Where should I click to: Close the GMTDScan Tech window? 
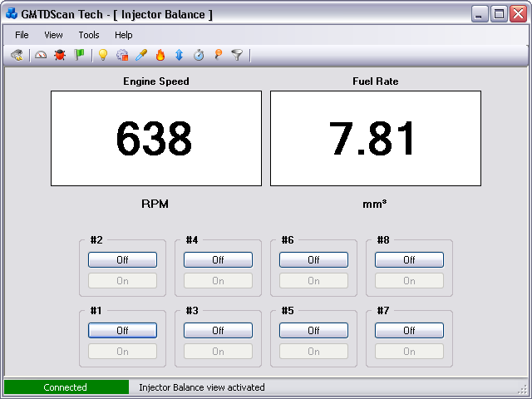(519, 14)
